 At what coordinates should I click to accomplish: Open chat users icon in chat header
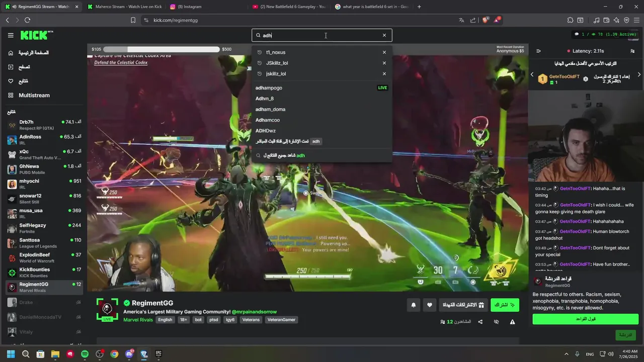click(x=632, y=51)
